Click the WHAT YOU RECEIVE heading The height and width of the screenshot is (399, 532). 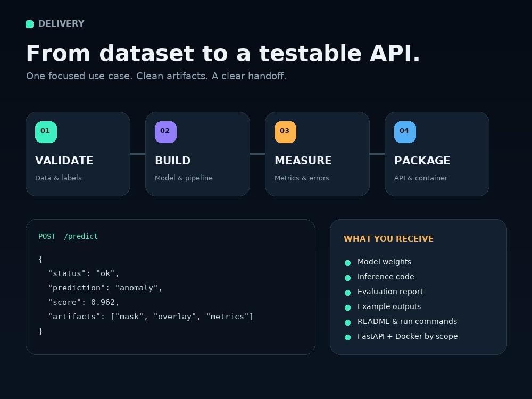(x=388, y=238)
